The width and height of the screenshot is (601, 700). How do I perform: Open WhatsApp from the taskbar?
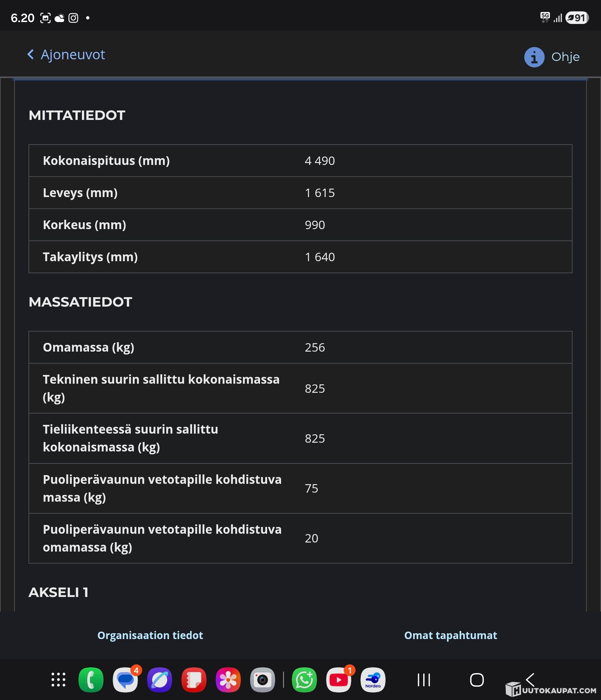pos(304,680)
